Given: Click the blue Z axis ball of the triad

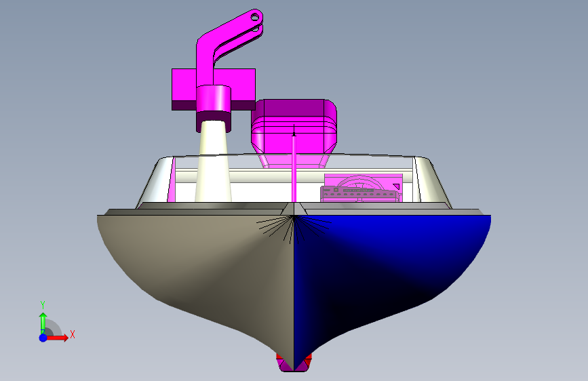Looking at the screenshot, I should 43,338.
